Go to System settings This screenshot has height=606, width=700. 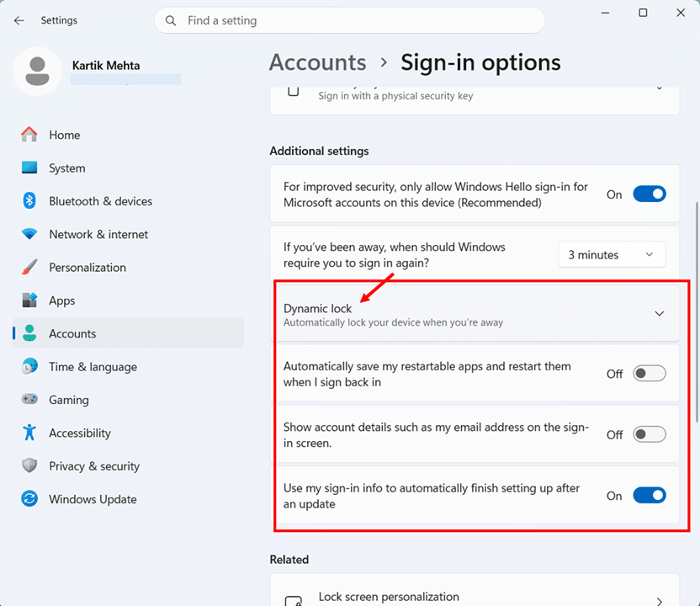[67, 168]
